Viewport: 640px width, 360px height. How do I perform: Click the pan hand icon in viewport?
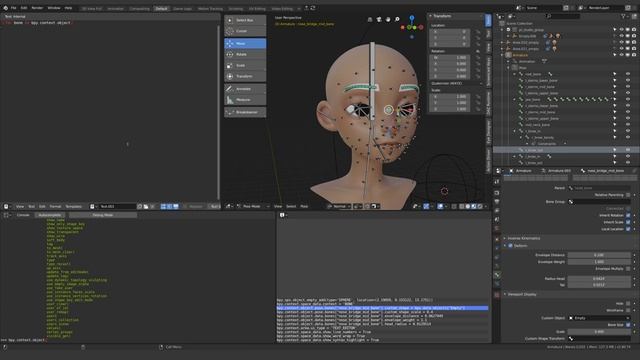388,19
